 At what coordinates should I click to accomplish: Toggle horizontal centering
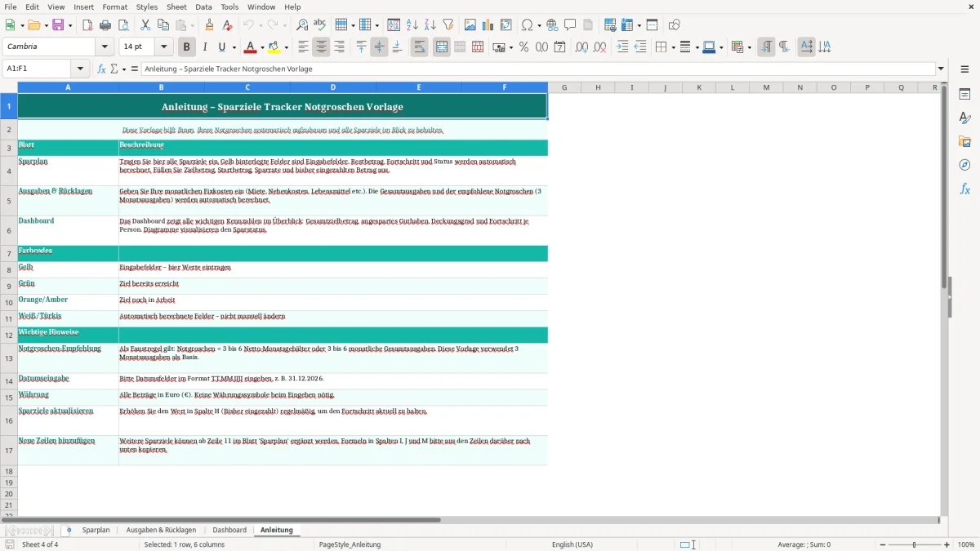click(321, 47)
